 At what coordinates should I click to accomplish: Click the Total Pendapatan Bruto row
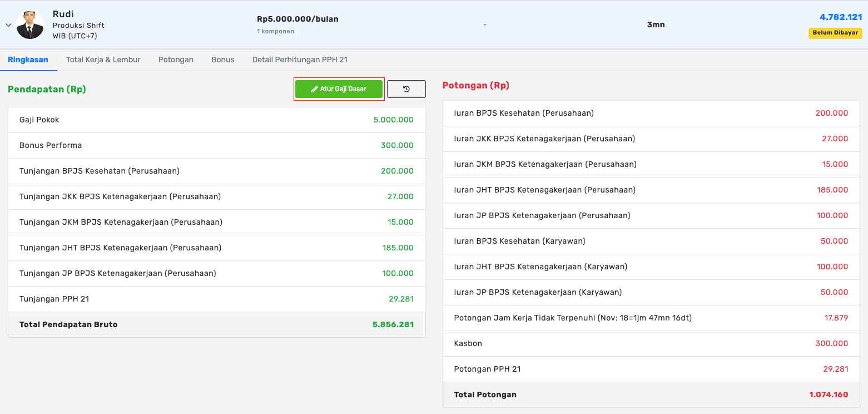[x=216, y=324]
